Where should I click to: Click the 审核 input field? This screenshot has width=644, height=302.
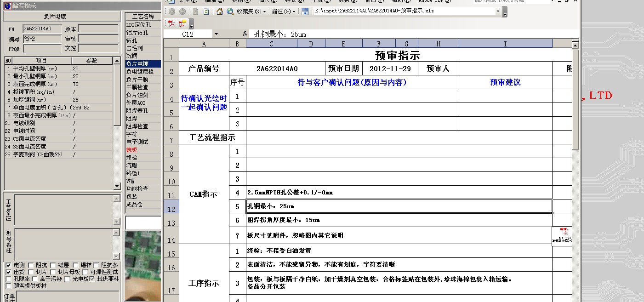pyautogui.click(x=98, y=39)
